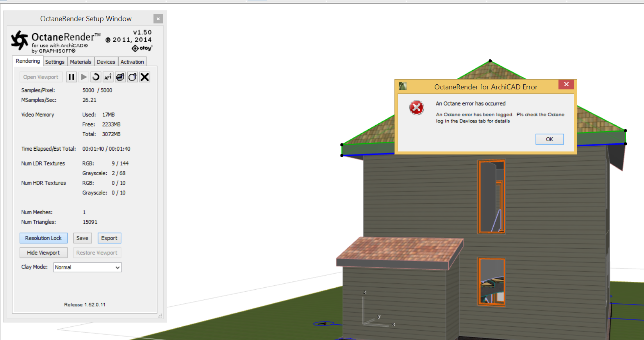The width and height of the screenshot is (644, 340).
Task: Select the material picker sphere icon
Action: point(120,77)
